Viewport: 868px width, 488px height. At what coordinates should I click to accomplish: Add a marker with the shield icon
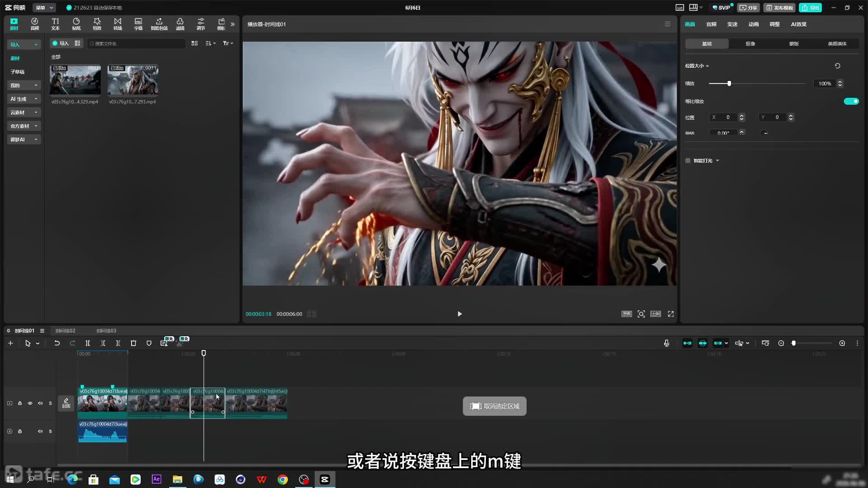pyautogui.click(x=149, y=343)
